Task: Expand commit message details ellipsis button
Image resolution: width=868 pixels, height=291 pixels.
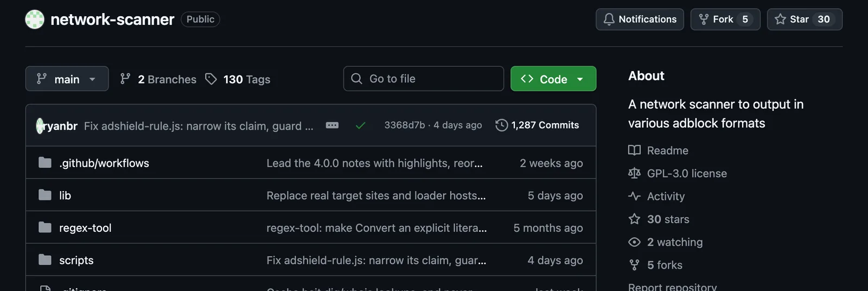Action: [332, 125]
